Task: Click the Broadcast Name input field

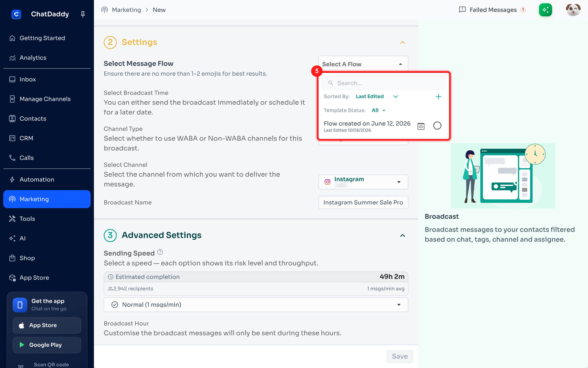Action: [363, 202]
